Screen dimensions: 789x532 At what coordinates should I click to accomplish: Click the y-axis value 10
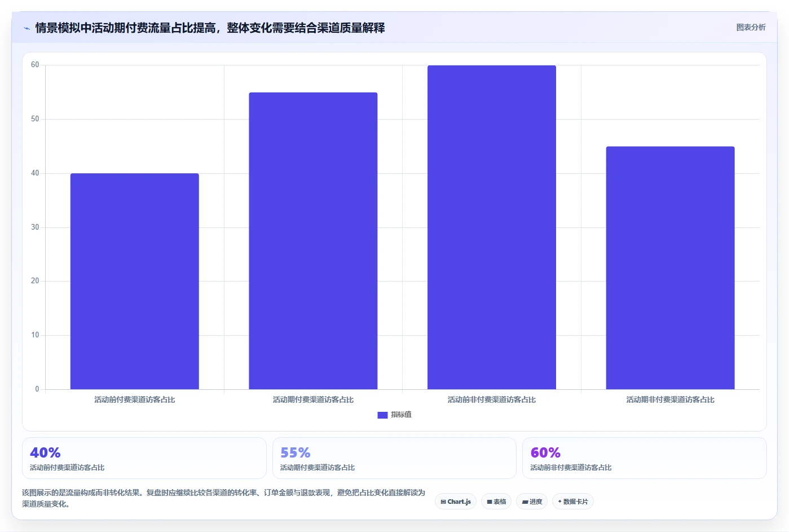pyautogui.click(x=35, y=335)
